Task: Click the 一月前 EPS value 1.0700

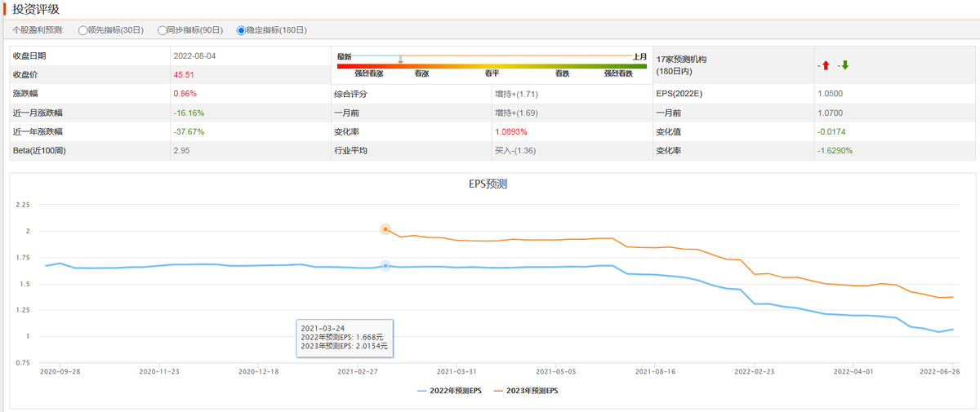Action: coord(830,113)
